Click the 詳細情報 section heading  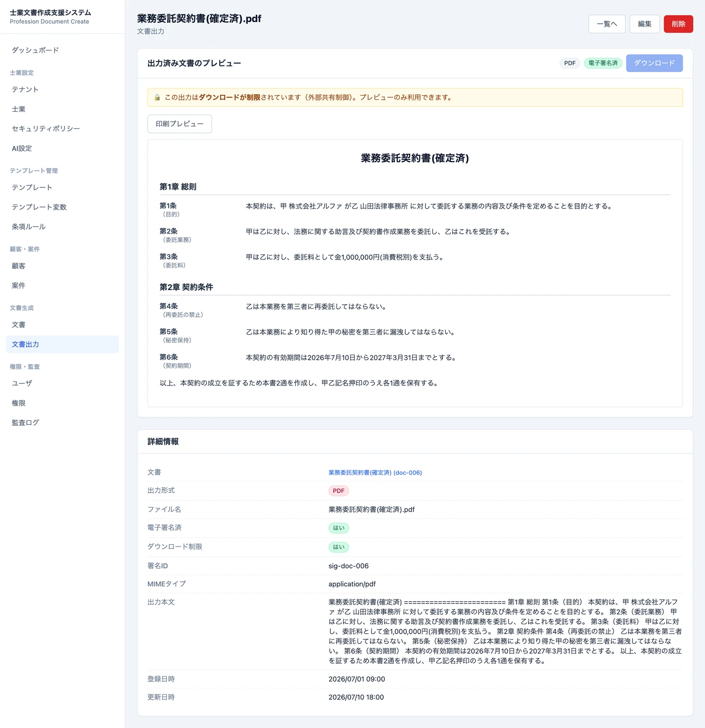(163, 442)
